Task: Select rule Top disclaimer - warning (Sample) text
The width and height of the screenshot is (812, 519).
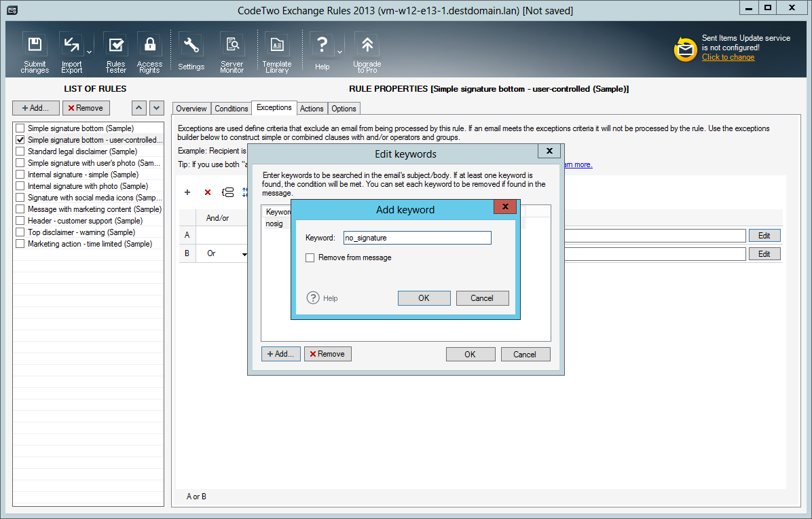Action: [81, 232]
